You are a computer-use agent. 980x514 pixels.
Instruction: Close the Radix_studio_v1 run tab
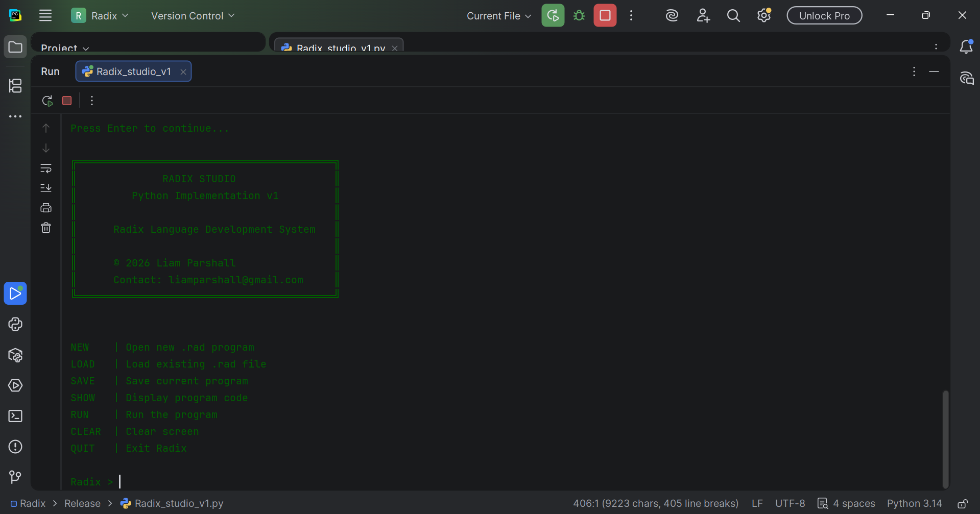(x=183, y=72)
